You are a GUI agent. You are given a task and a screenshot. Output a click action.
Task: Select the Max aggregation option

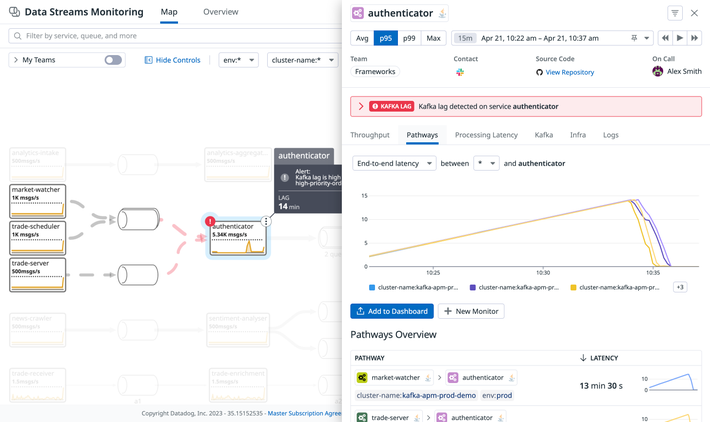pos(433,38)
